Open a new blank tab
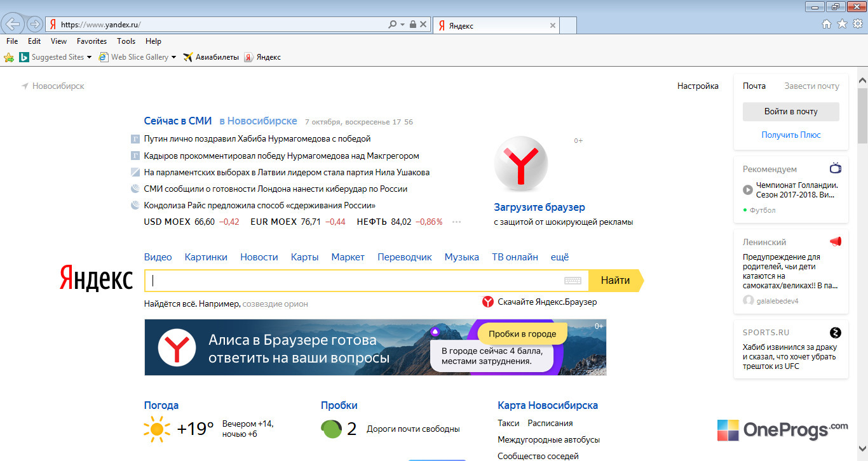 [x=568, y=25]
